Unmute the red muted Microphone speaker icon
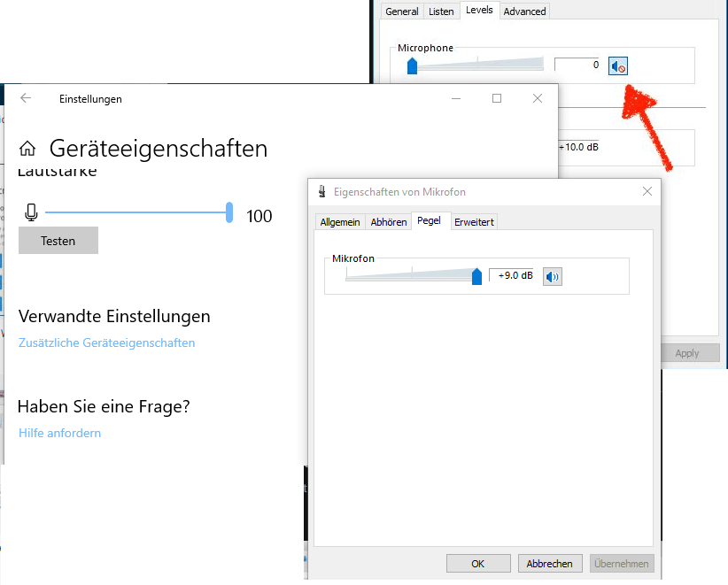The image size is (728, 585). [617, 65]
